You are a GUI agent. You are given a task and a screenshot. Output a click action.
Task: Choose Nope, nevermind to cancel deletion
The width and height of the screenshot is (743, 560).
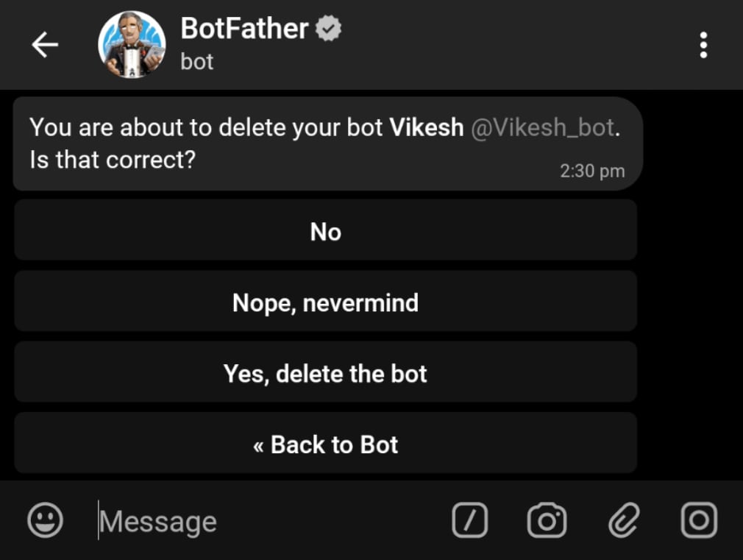(x=325, y=302)
